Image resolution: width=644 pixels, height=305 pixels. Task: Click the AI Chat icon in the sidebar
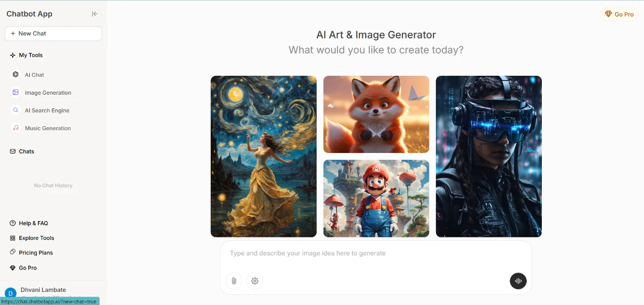[x=16, y=75]
